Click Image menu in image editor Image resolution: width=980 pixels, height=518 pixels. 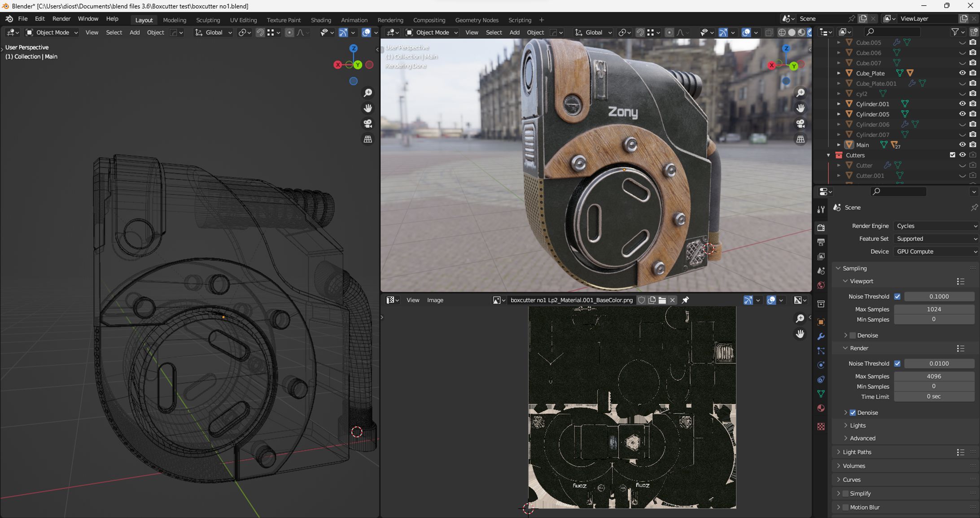(x=435, y=300)
